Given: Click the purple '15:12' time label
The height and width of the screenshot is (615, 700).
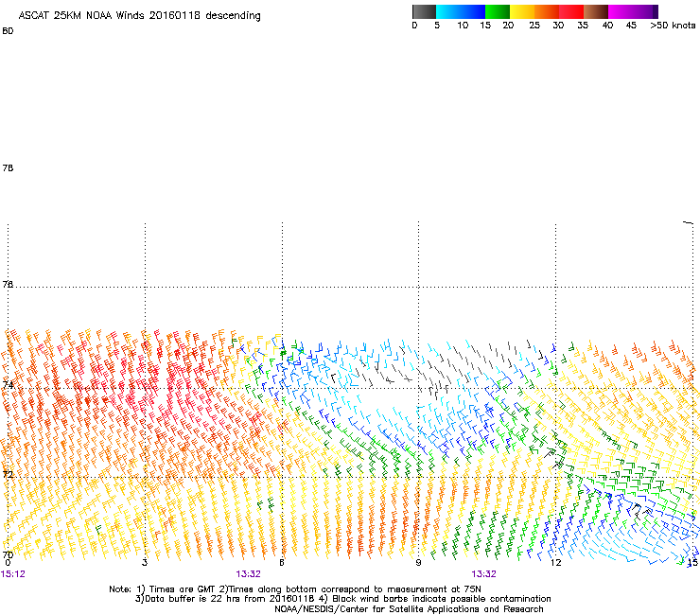Looking at the screenshot, I should coord(12,574).
